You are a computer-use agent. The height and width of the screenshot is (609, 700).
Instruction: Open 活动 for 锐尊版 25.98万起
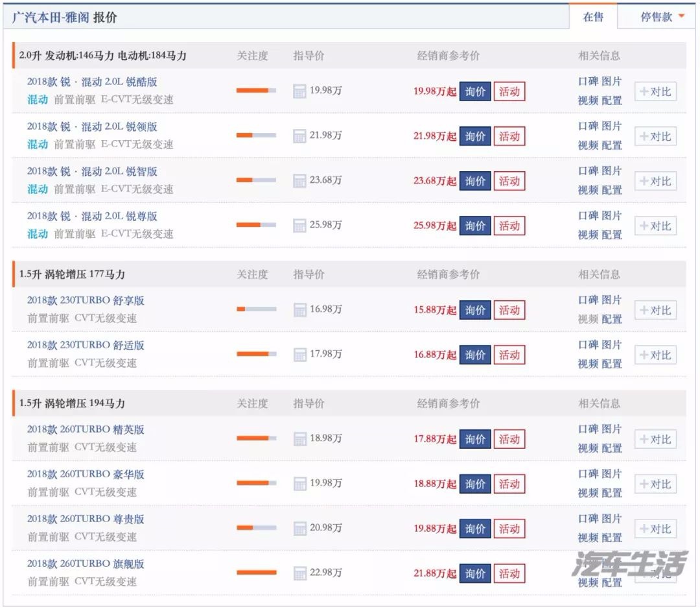click(509, 226)
